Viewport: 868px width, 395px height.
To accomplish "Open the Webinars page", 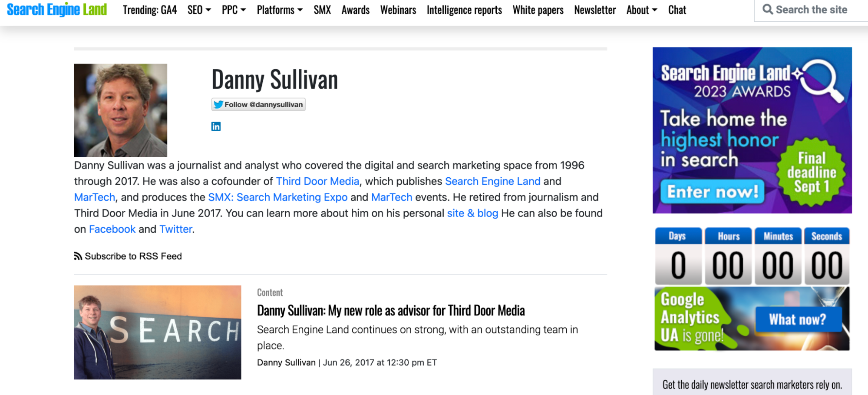I will click(x=398, y=10).
